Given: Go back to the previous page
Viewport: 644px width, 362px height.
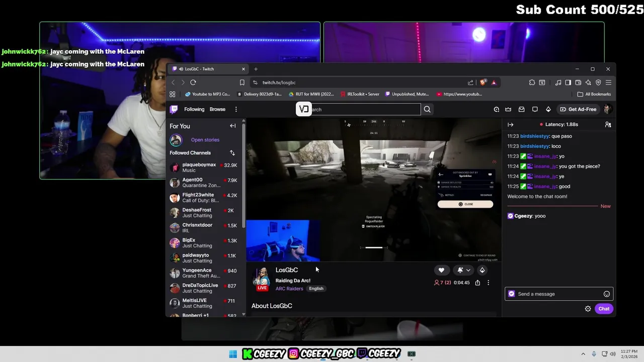Looking at the screenshot, I should tap(173, 82).
